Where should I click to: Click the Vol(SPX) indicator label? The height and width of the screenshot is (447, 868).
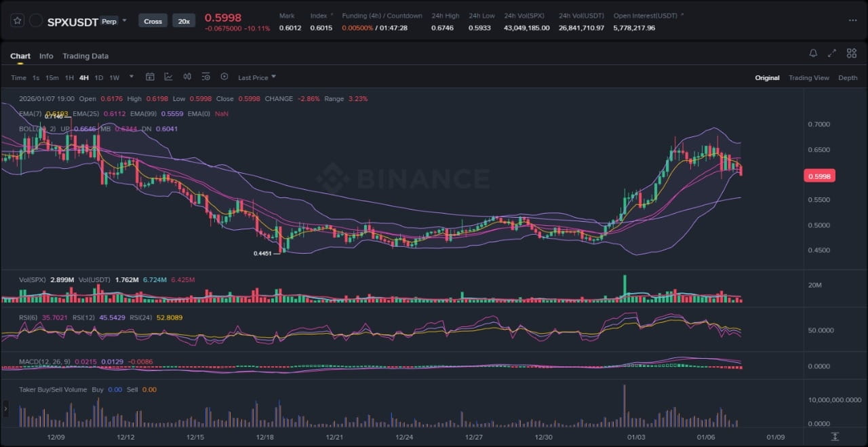click(x=33, y=279)
